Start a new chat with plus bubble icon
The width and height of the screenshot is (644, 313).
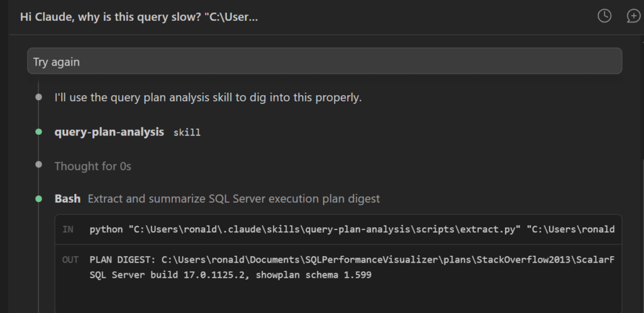point(633,16)
